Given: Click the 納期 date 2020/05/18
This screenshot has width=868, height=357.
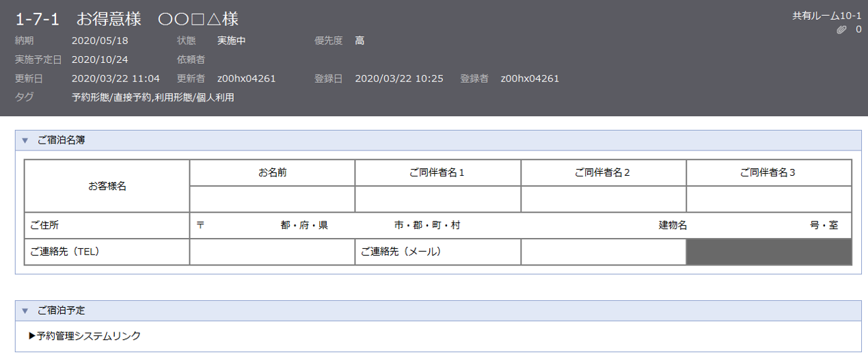Looking at the screenshot, I should tap(99, 40).
